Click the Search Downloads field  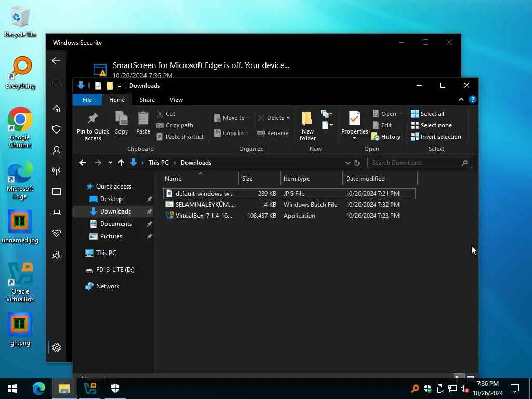(x=419, y=163)
